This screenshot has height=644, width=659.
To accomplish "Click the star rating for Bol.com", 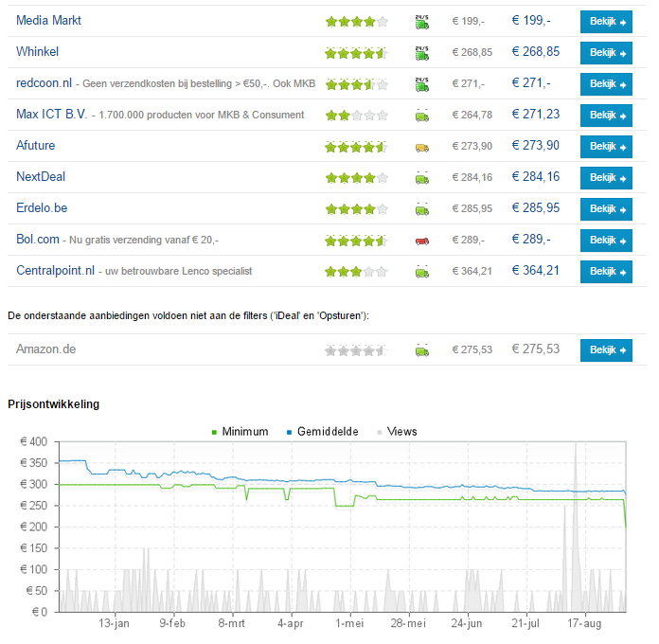I will (356, 241).
